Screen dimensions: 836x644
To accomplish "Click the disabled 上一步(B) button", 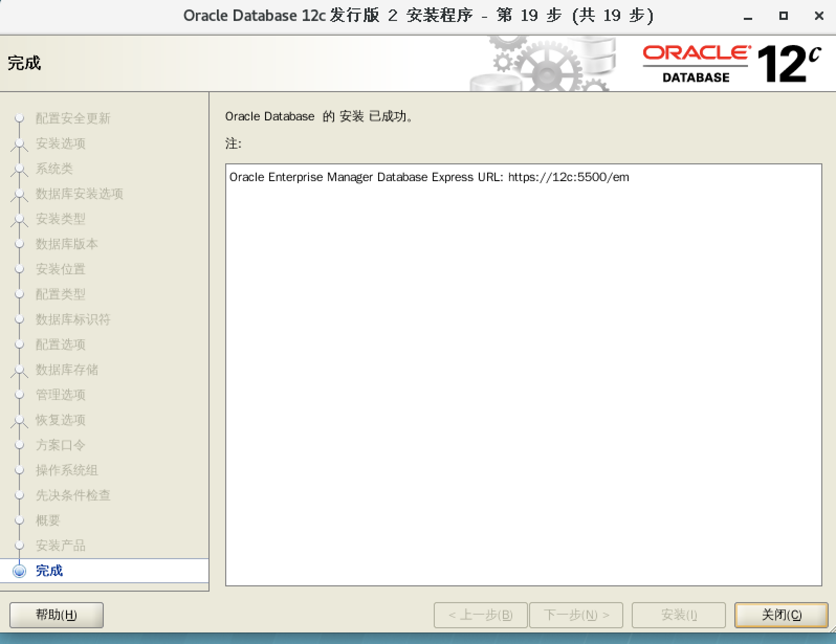I will click(480, 615).
